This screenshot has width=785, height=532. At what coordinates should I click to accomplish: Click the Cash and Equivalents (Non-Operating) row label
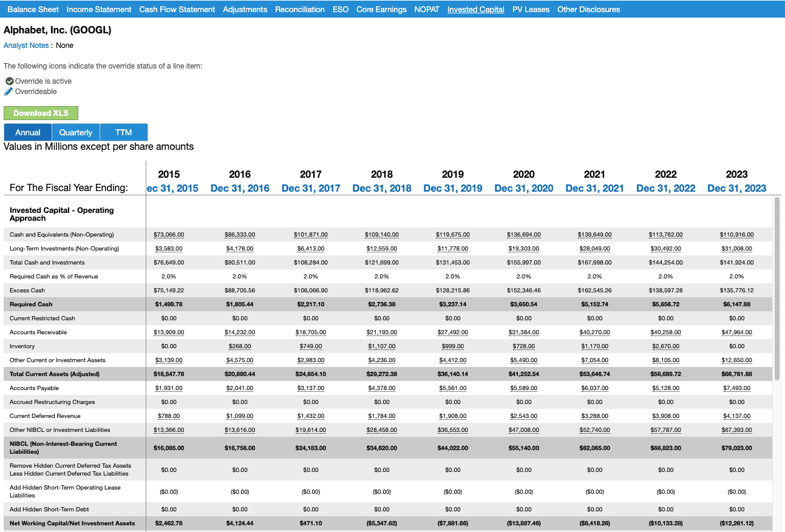(62, 235)
